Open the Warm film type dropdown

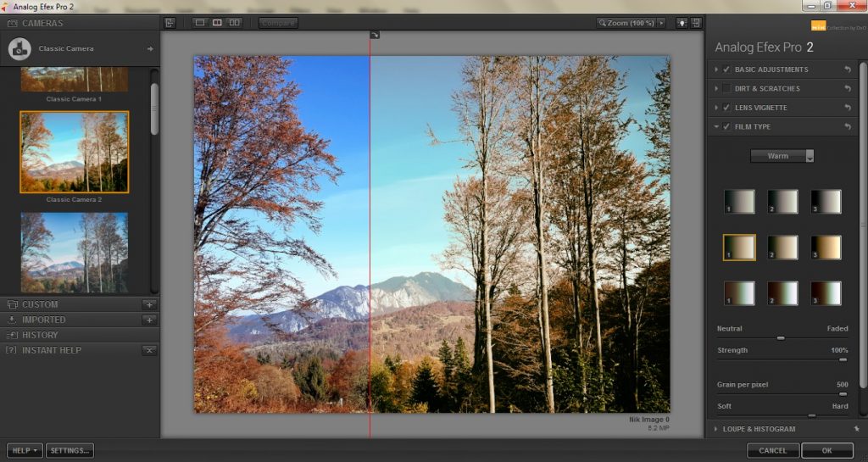click(x=782, y=156)
